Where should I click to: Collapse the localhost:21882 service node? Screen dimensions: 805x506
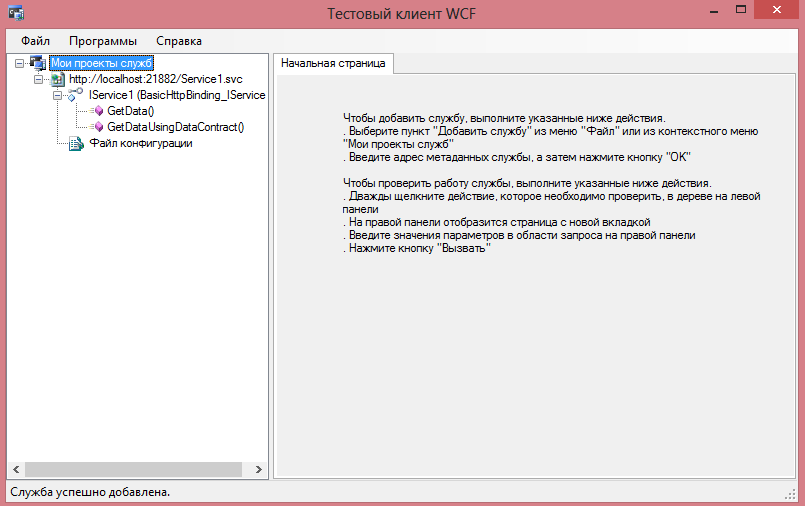[x=39, y=80]
